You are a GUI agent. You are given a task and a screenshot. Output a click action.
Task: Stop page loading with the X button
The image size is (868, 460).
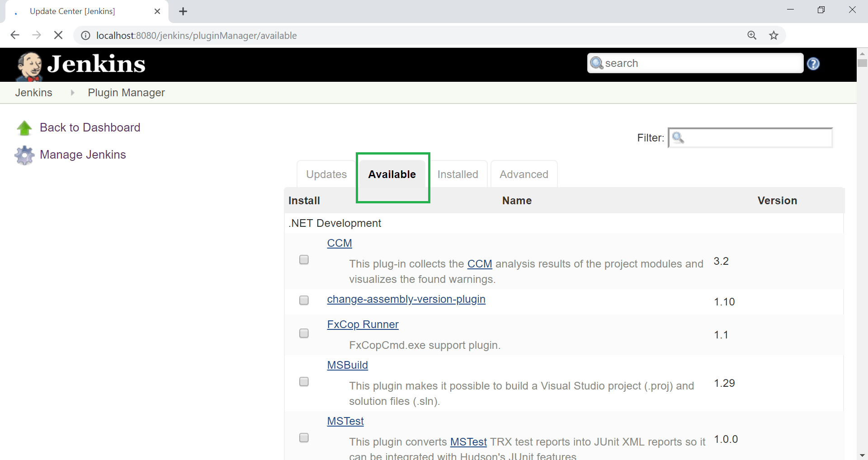click(x=58, y=35)
